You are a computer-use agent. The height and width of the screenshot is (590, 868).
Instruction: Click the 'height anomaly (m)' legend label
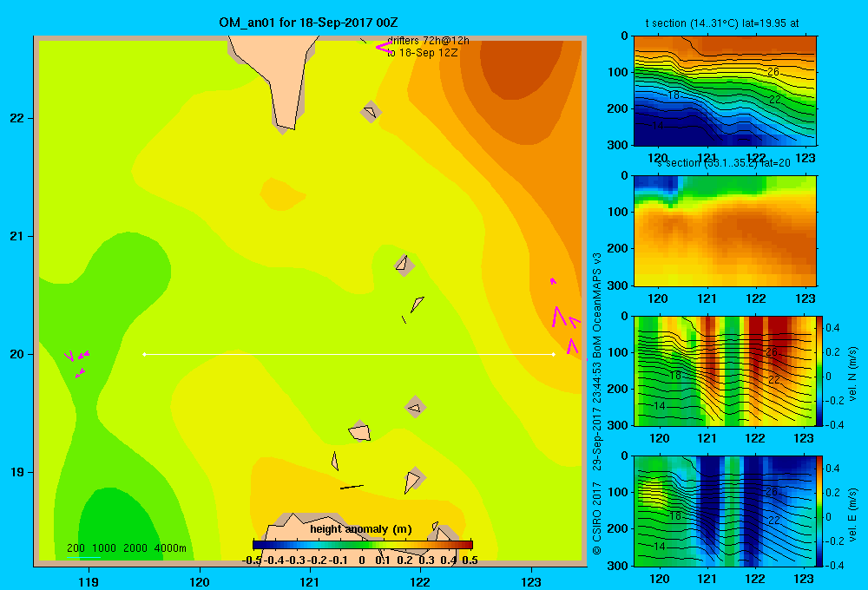(x=361, y=529)
